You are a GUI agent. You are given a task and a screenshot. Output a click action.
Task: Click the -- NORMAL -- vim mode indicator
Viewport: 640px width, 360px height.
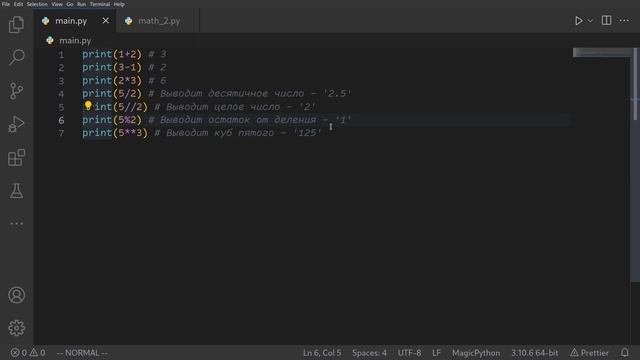82,353
